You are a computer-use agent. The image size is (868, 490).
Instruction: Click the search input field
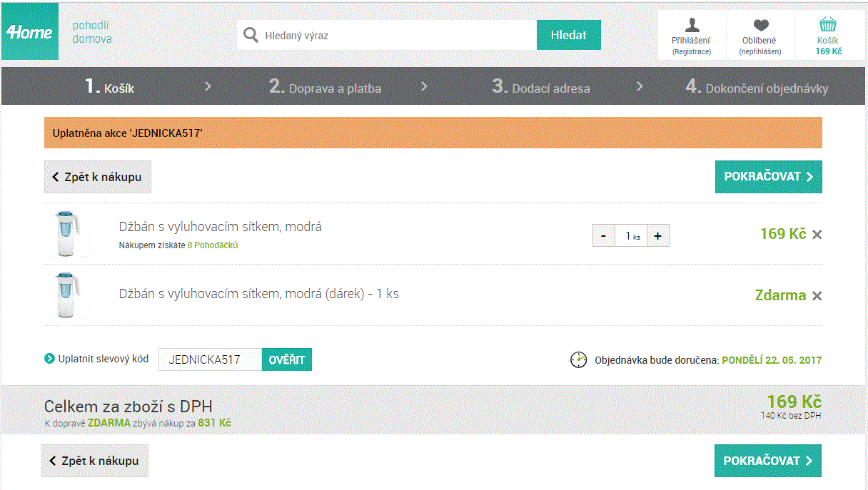pos(396,35)
